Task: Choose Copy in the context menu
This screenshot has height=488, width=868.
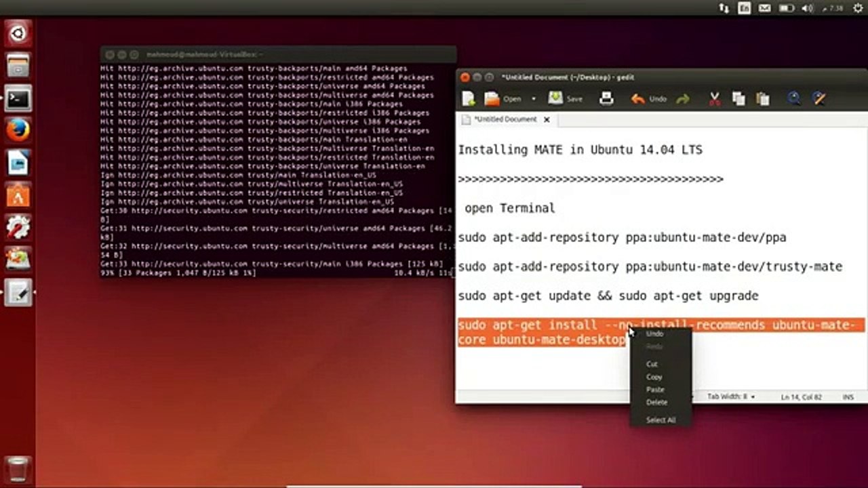Action: pos(654,377)
